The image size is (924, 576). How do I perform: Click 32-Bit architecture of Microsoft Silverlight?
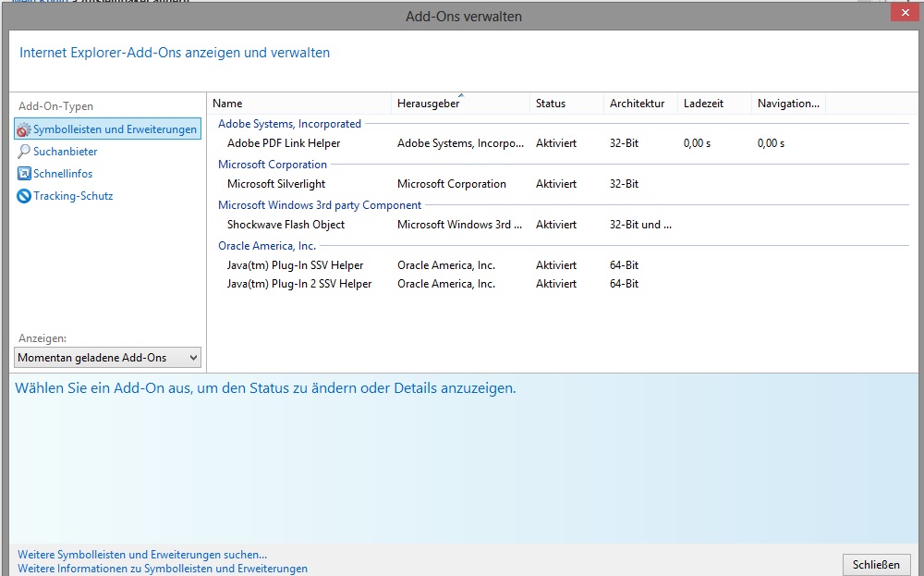[624, 184]
